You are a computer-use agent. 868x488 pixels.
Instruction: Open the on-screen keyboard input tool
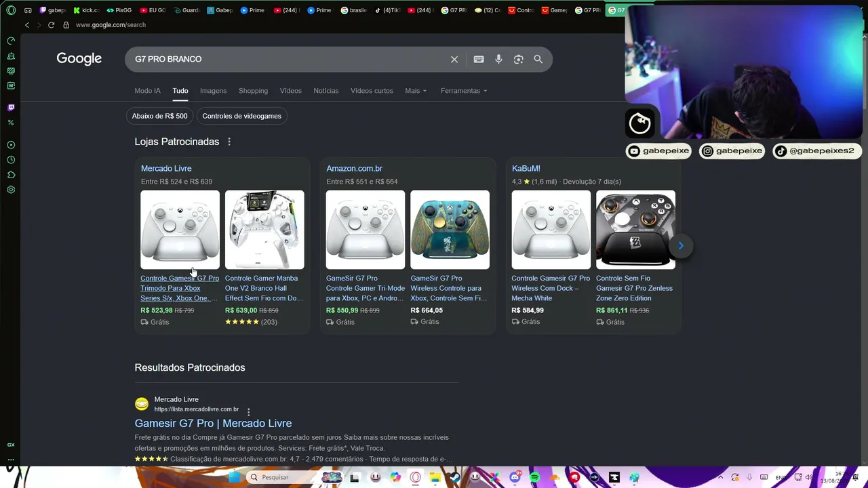(479, 59)
